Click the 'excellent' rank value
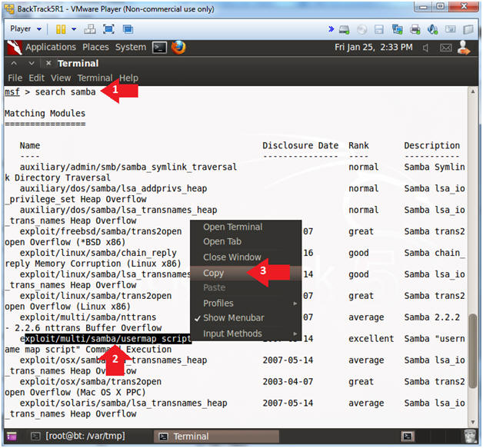Image resolution: width=483 pixels, height=448 pixels. coord(371,339)
